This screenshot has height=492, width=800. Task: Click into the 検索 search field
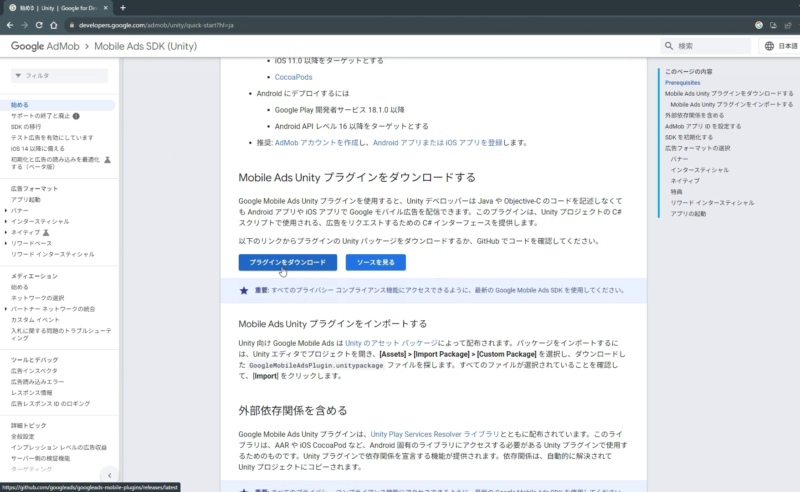[710, 46]
